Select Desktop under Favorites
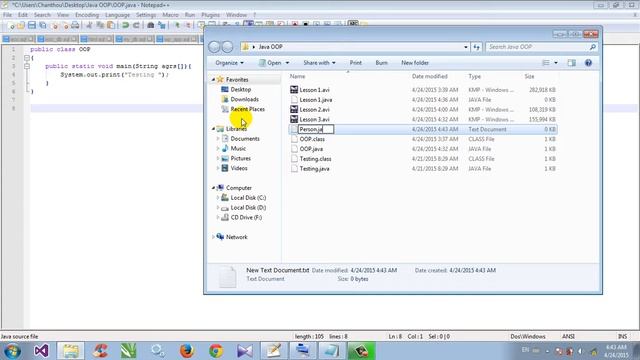The height and width of the screenshot is (360, 640). point(240,89)
